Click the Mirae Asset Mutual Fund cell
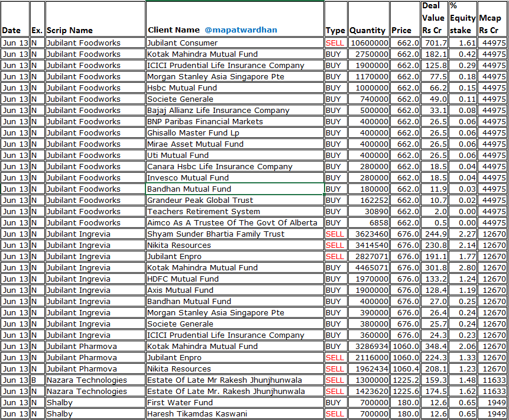This screenshot has width=509, height=420. tap(235, 144)
